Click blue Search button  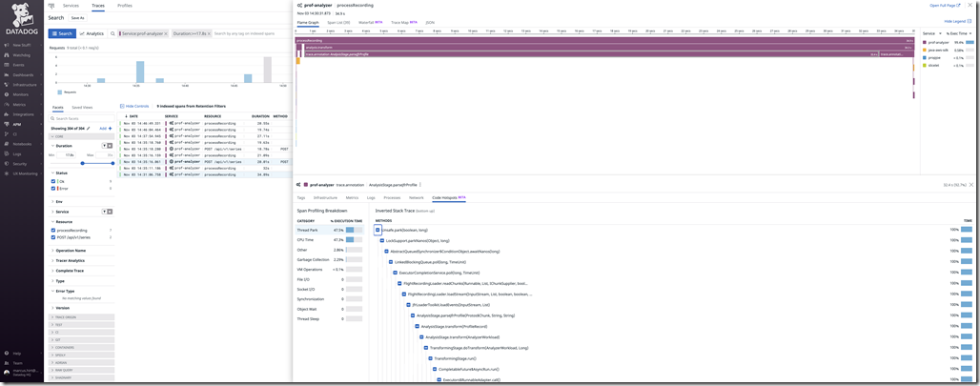pos(62,33)
